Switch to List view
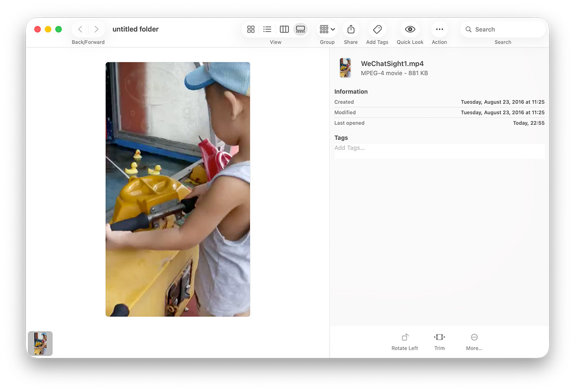The height and width of the screenshot is (392, 575). [267, 29]
